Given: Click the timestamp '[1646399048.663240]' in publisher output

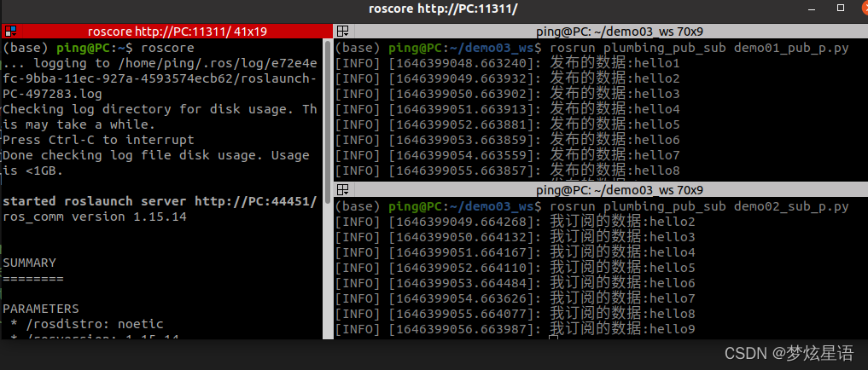Looking at the screenshot, I should coord(463,63).
